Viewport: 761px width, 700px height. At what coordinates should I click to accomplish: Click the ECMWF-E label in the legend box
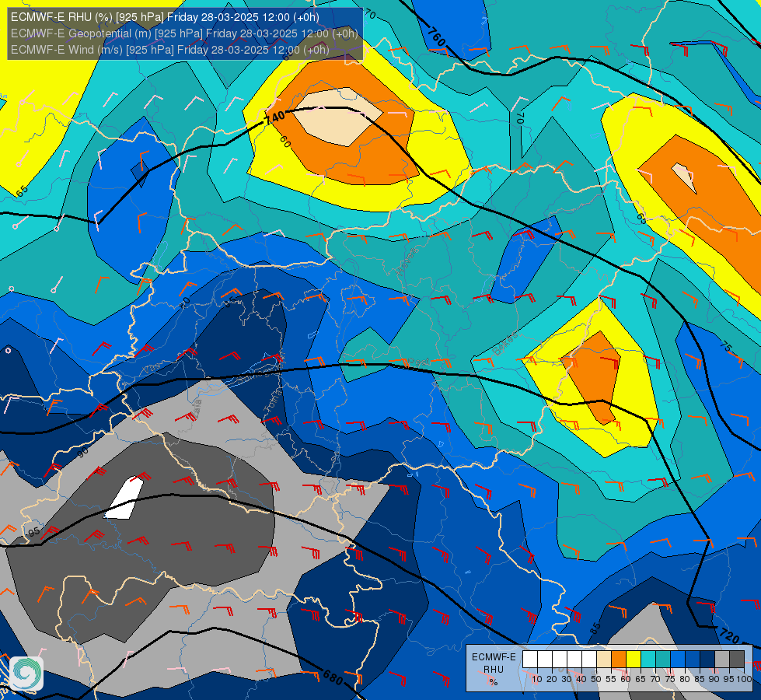(494, 656)
